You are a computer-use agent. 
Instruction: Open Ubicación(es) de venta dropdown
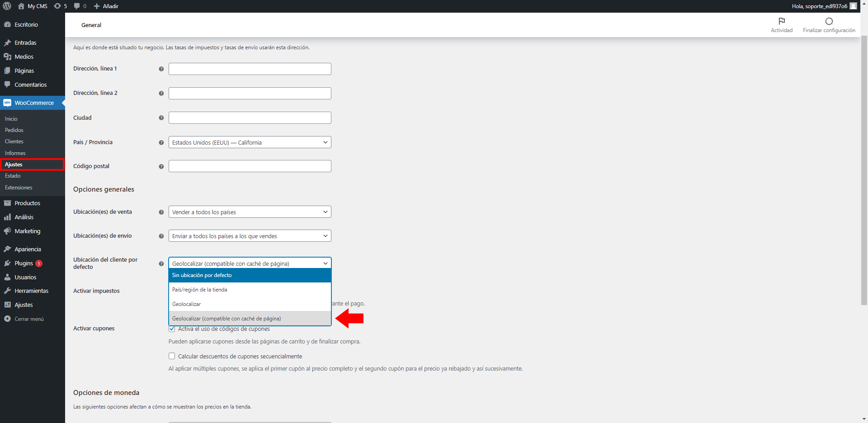click(x=250, y=212)
